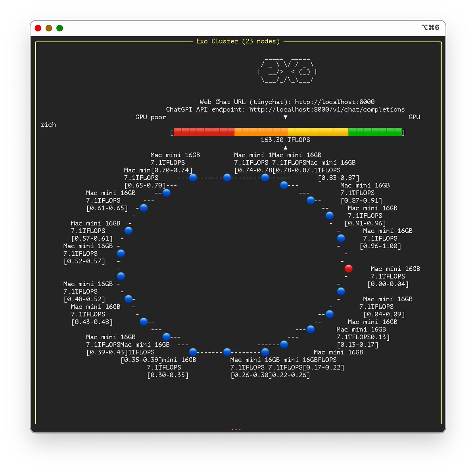Viewport: 476px width, 473px height.
Task: Select the node labeled [0.26-0.30]
Action: tap(227, 352)
